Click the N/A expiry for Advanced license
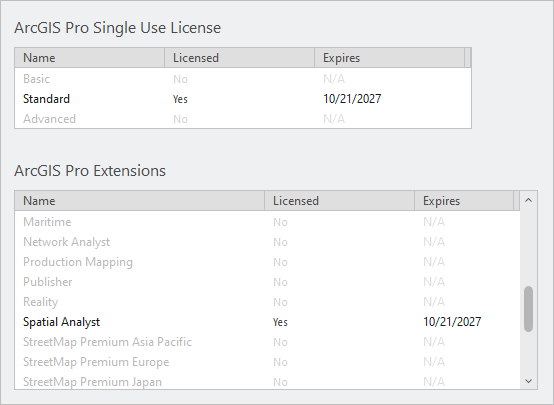The height and width of the screenshot is (405, 554). pos(334,119)
